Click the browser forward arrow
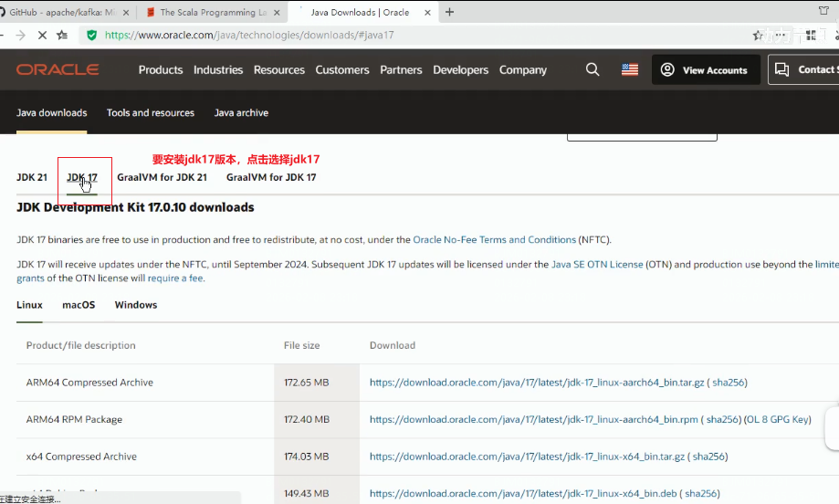This screenshot has width=839, height=504. [x=20, y=36]
